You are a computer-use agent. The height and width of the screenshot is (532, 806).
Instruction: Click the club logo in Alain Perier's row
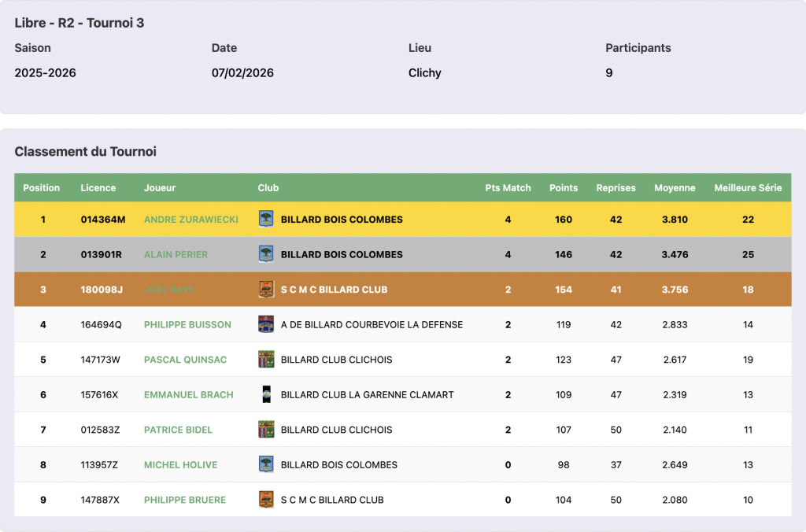pos(266,254)
